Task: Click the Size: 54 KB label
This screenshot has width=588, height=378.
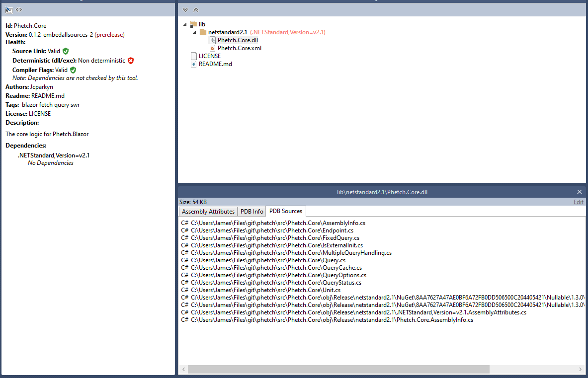Action: coord(193,202)
